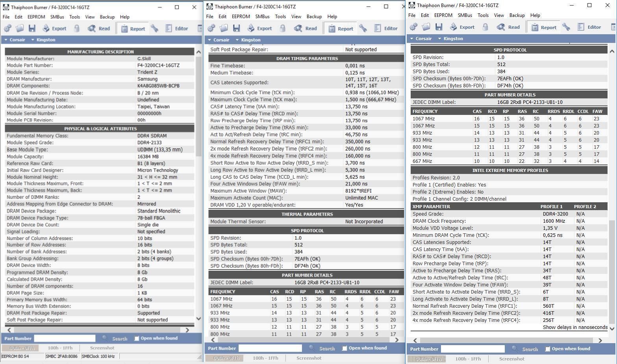Expand the Kingston dropdown in middle window
Screen dimensions: 617x364
coord(248,40)
